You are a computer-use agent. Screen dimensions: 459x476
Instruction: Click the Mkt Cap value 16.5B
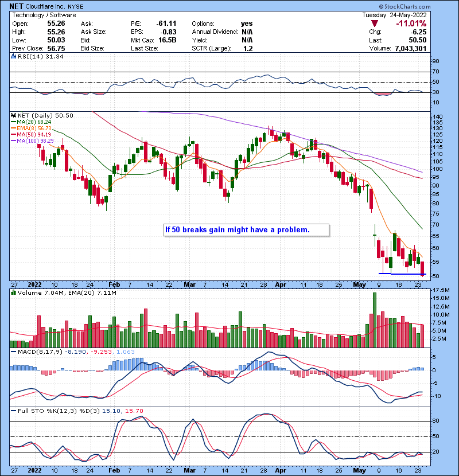168,40
